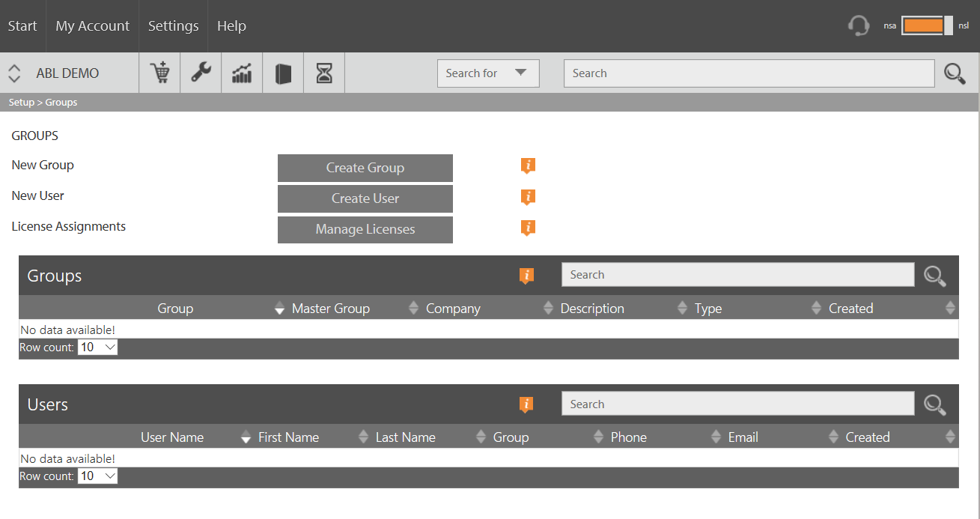Click the Create User button
The height and width of the screenshot is (519, 980).
tap(365, 198)
